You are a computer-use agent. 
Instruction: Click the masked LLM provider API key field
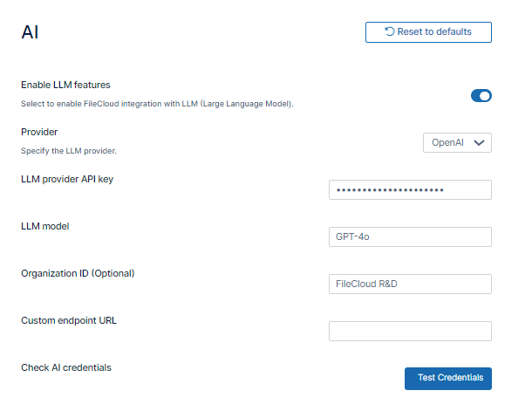click(410, 190)
